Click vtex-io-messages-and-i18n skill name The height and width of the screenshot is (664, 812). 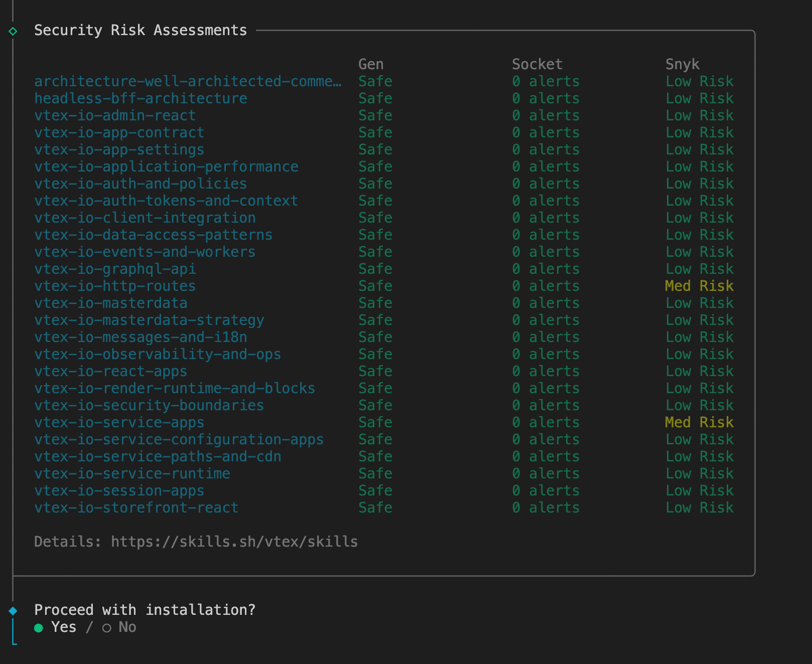[141, 337]
